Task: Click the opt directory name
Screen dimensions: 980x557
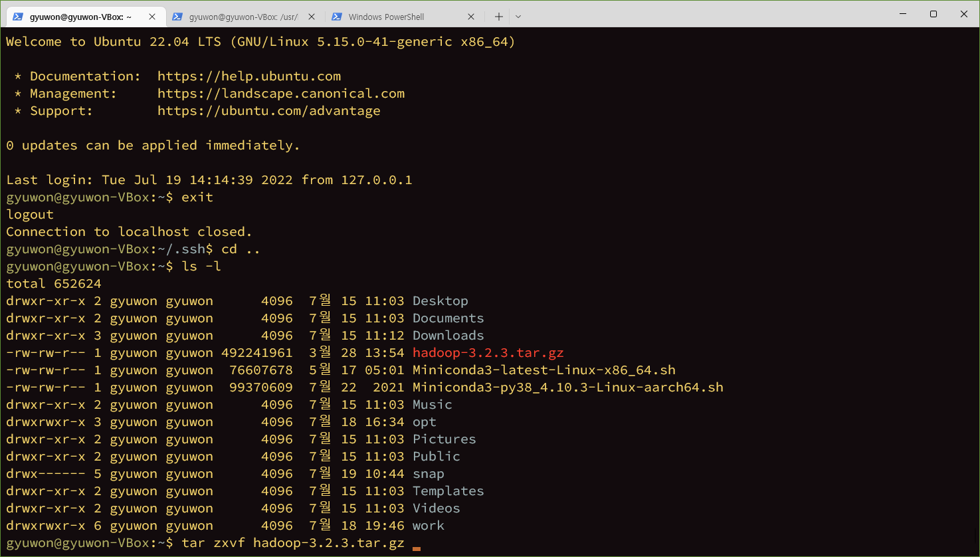Action: pos(425,422)
